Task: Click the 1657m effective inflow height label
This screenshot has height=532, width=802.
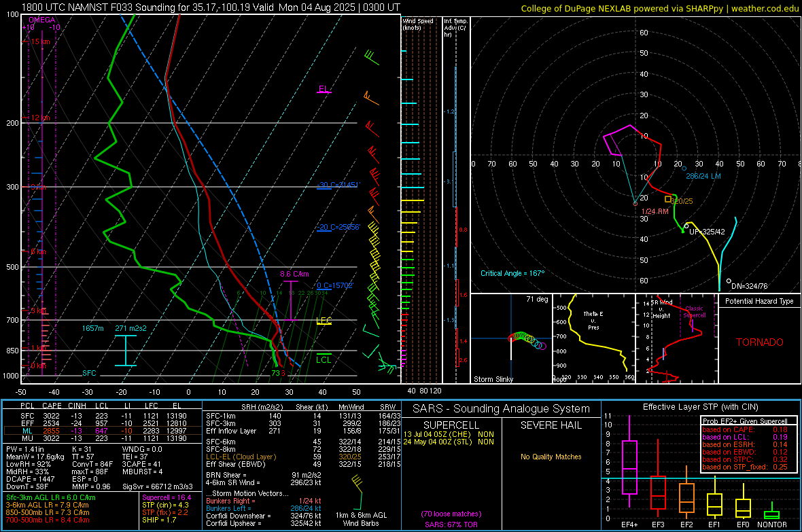Action: click(92, 328)
